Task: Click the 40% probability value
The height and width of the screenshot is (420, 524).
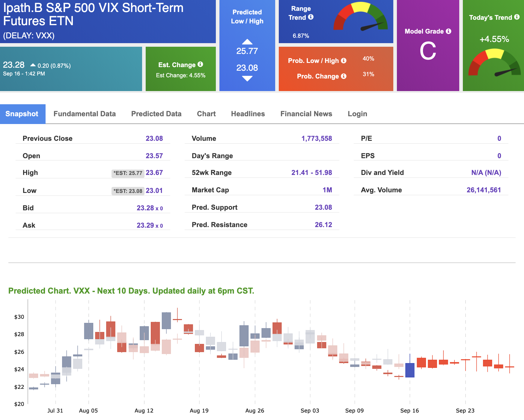Action: 368,59
